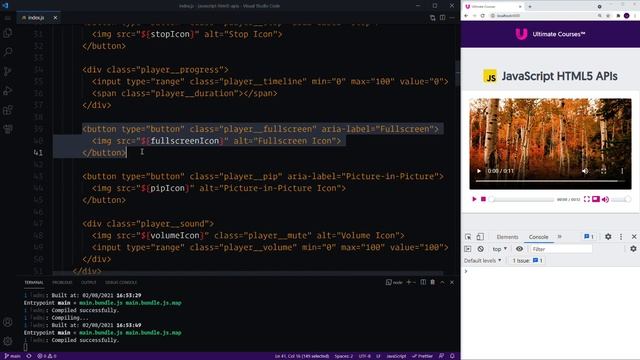640x360 pixels.
Task: Switch to the Terminal panel tab
Action: coord(33,282)
